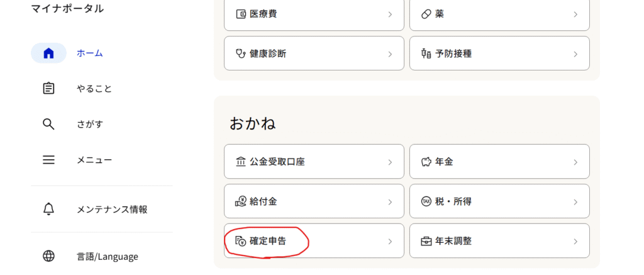Click the stethoscope 健康診断 icon
The image size is (644, 275).
(240, 53)
